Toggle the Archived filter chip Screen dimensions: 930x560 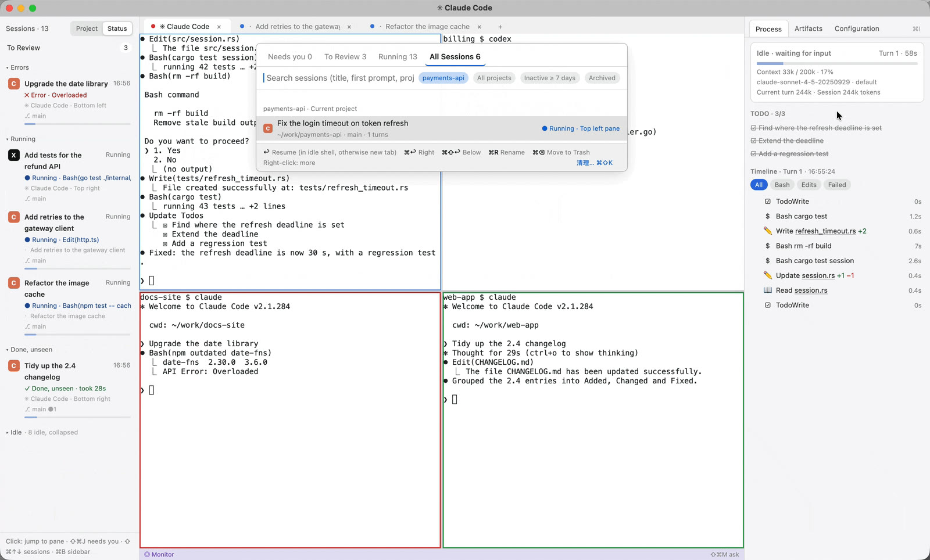tap(602, 78)
